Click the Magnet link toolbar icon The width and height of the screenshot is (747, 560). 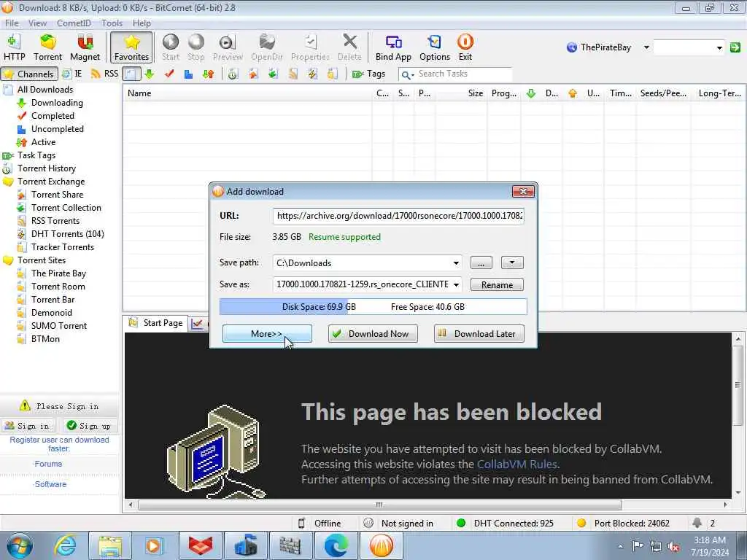coord(85,47)
